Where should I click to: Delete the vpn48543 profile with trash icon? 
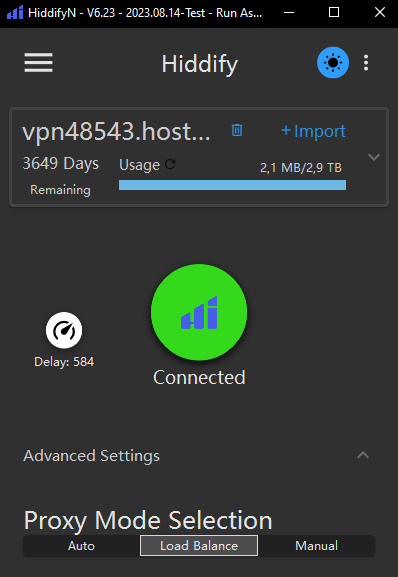(x=237, y=130)
